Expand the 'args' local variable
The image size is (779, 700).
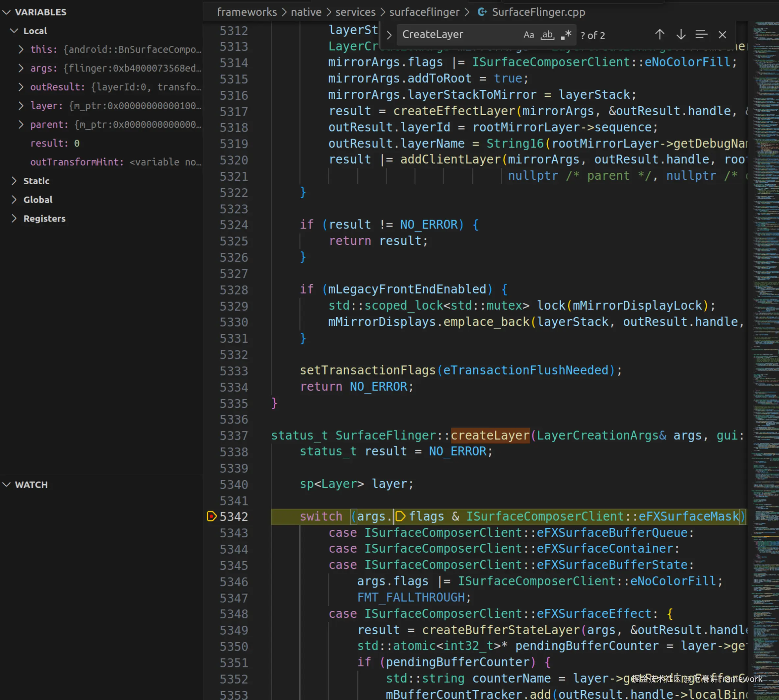(21, 68)
